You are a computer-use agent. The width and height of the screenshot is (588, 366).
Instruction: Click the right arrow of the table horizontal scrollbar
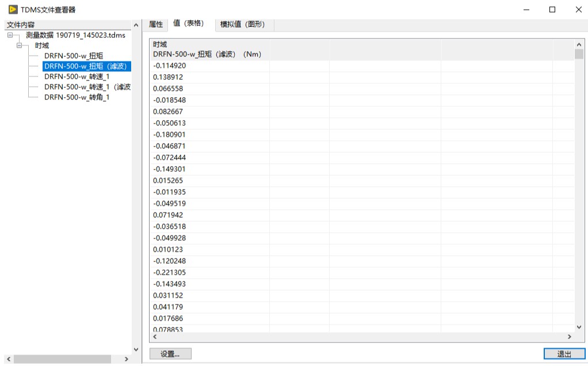[570, 337]
